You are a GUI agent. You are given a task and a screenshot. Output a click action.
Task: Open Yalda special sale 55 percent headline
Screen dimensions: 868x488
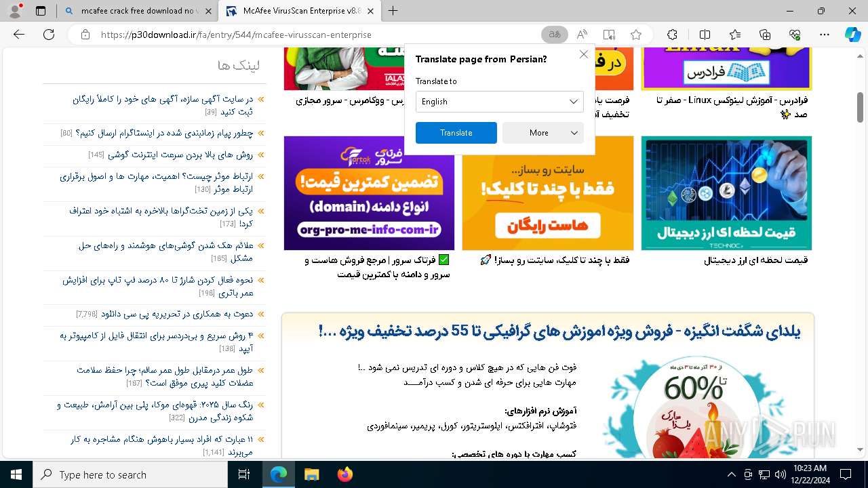559,331
